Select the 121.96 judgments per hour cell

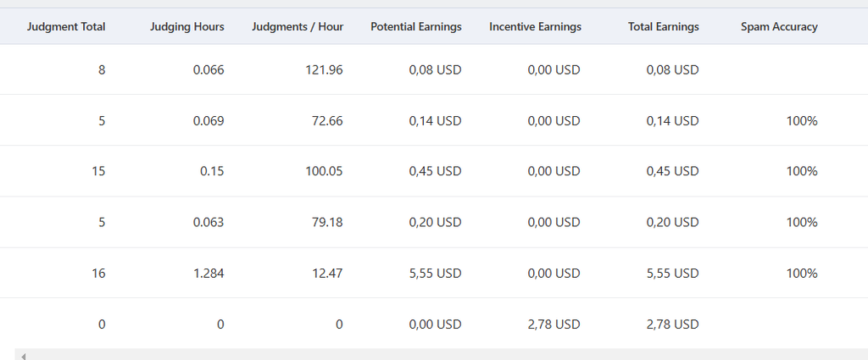(324, 69)
